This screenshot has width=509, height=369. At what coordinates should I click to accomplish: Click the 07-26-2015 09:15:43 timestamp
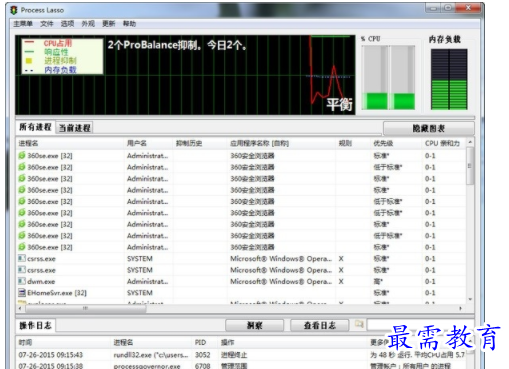(x=51, y=355)
